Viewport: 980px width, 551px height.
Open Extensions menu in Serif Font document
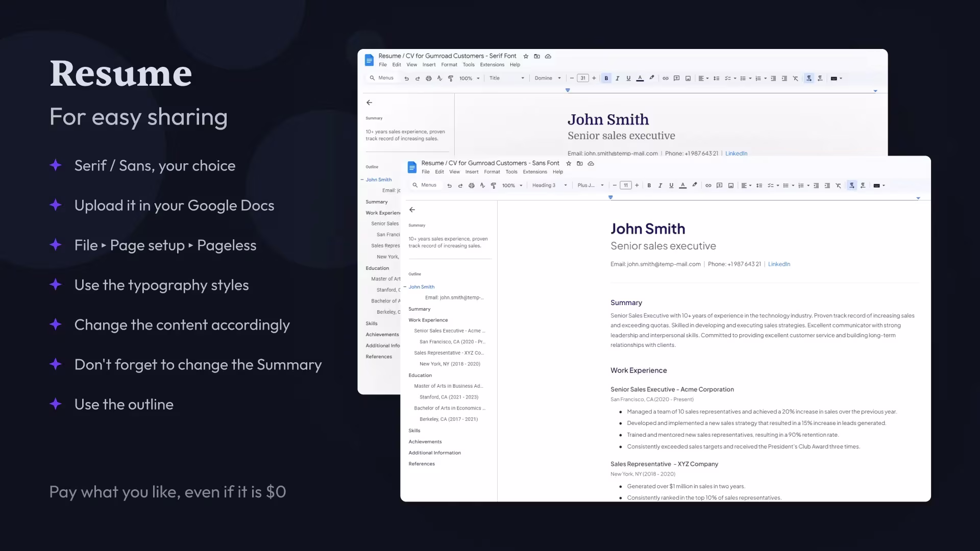point(492,65)
